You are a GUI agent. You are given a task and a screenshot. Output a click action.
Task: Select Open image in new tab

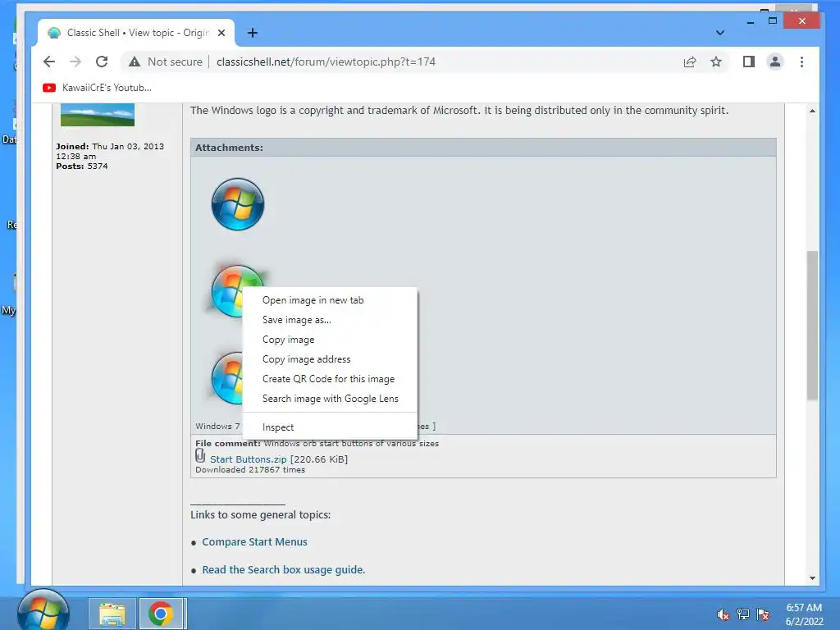coord(330,300)
